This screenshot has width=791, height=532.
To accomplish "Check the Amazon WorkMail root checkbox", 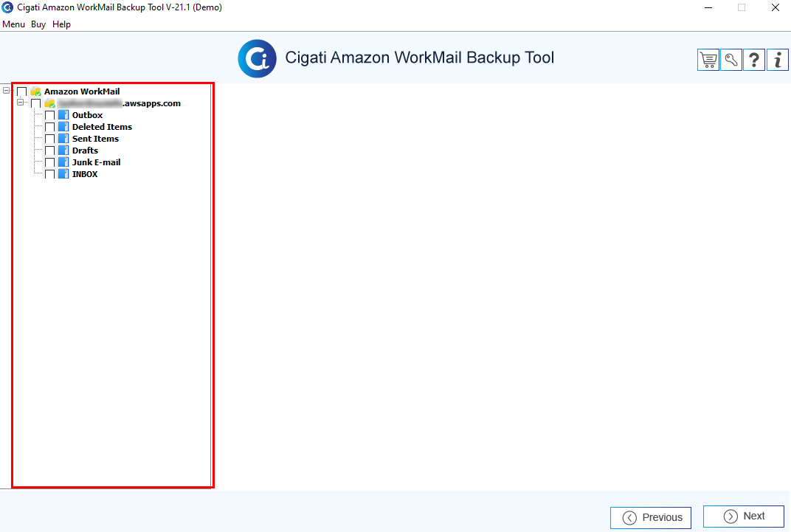I will [x=21, y=91].
